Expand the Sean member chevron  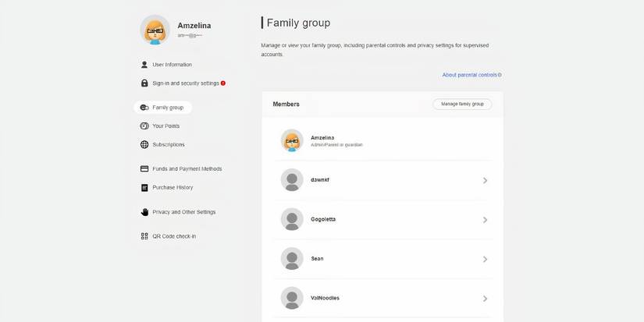(485, 259)
